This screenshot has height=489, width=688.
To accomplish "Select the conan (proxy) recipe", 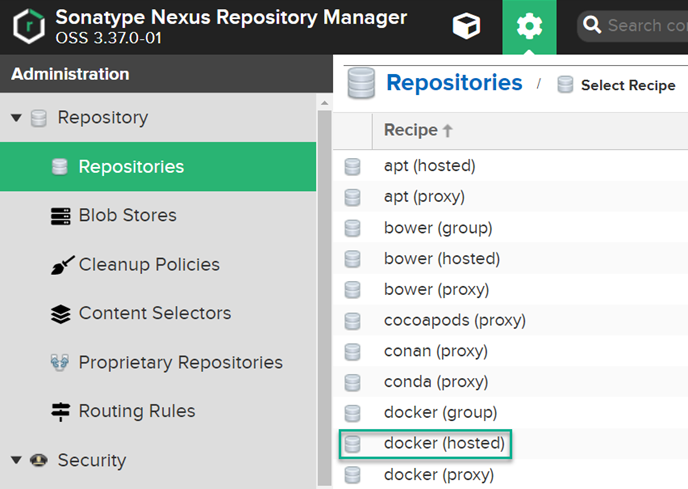I will point(510,351).
